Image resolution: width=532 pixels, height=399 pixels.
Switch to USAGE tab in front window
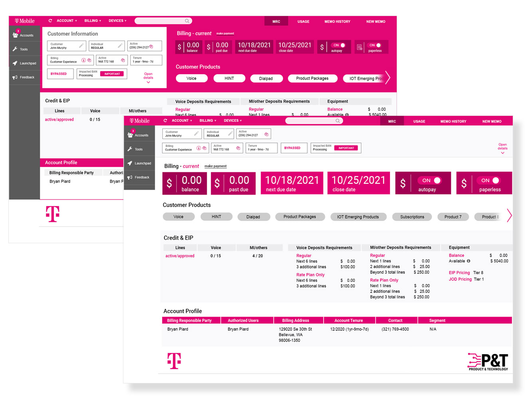click(x=419, y=121)
